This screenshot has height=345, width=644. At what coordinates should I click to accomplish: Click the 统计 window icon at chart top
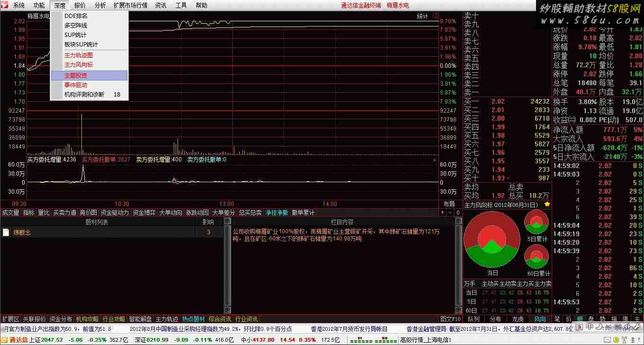click(435, 16)
